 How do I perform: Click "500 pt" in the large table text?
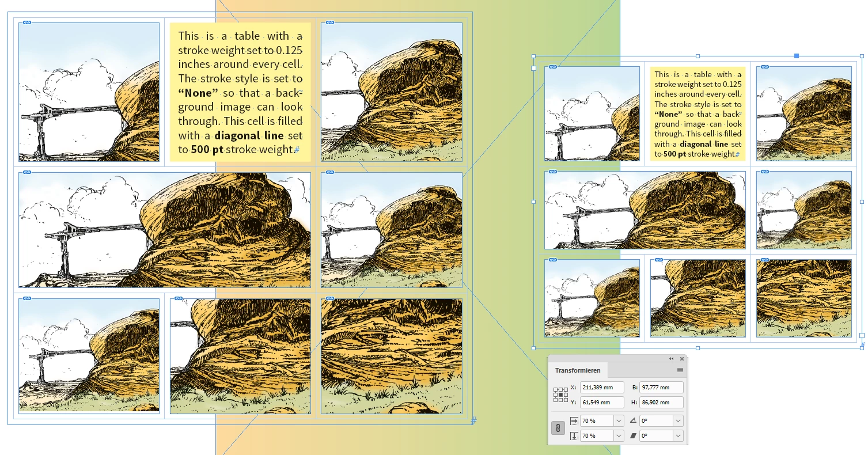[207, 150]
